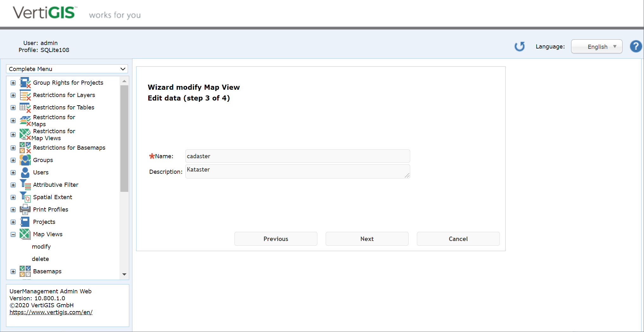Click inside the Description text field

[297, 171]
